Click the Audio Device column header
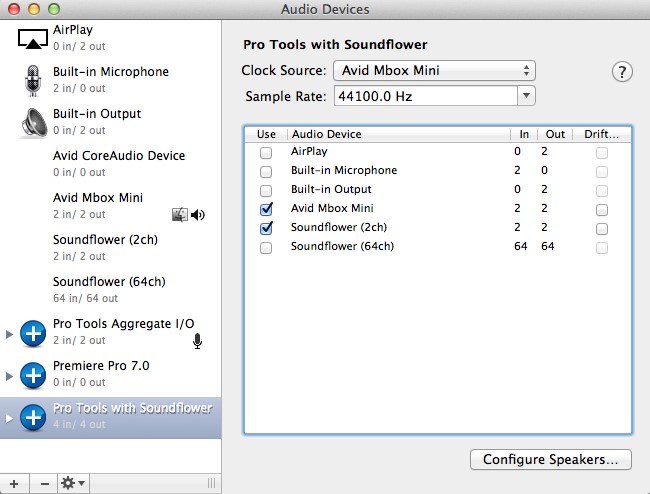Viewport: 650px width, 494px height. tap(399, 134)
